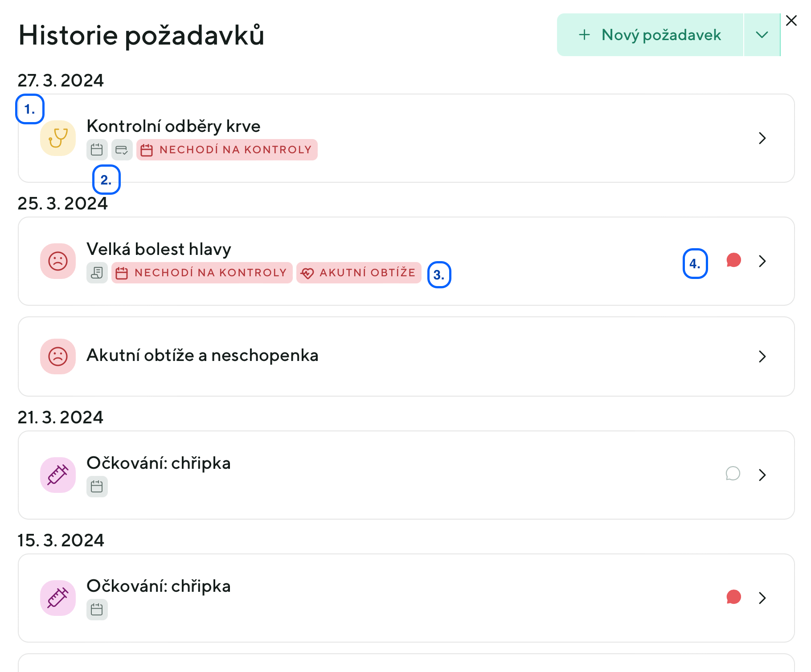Viewport: 811px width, 672px height.
Task: Expand the Kontrolní odběry krve request chevron
Action: coord(762,138)
